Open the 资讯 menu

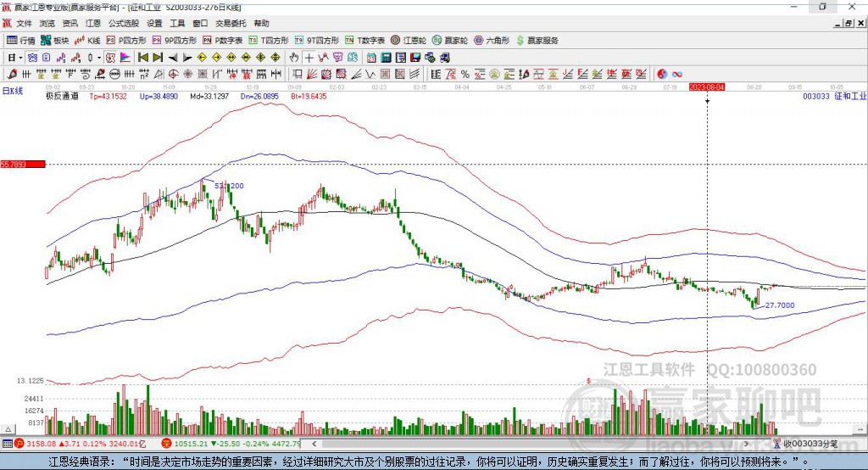coord(70,23)
